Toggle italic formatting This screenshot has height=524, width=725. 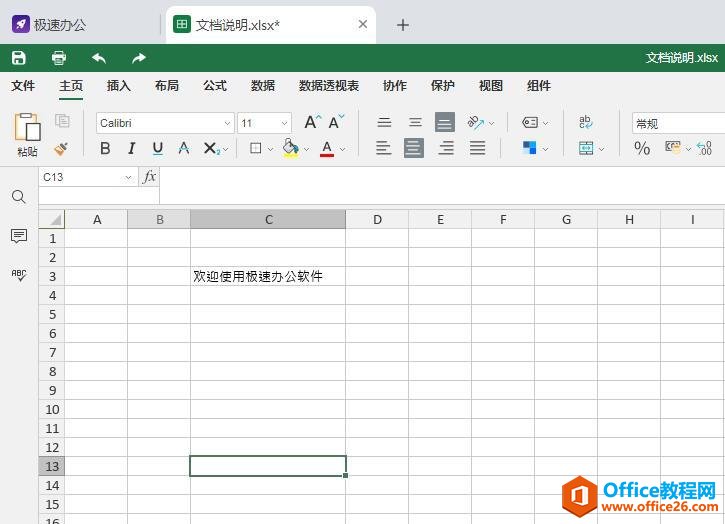click(x=131, y=148)
